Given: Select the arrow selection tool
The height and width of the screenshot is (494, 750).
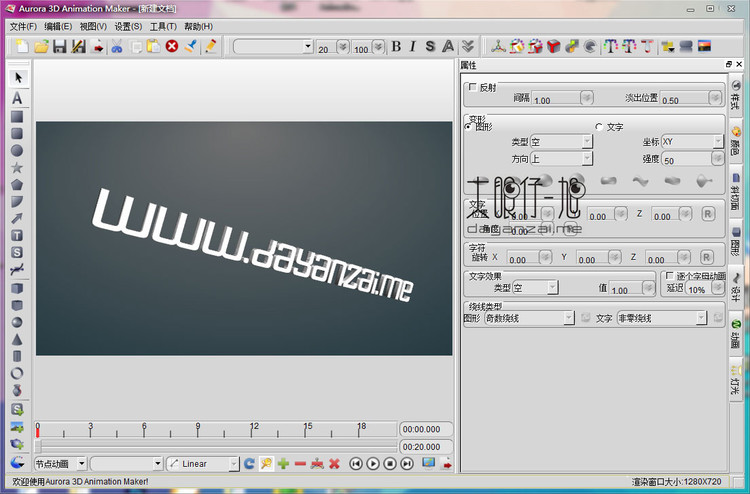Looking at the screenshot, I should (x=18, y=77).
